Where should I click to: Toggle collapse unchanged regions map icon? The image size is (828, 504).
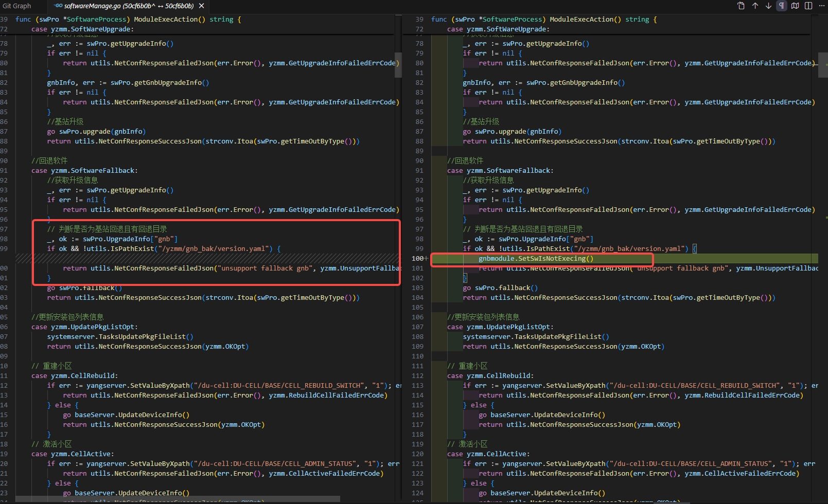[795, 6]
